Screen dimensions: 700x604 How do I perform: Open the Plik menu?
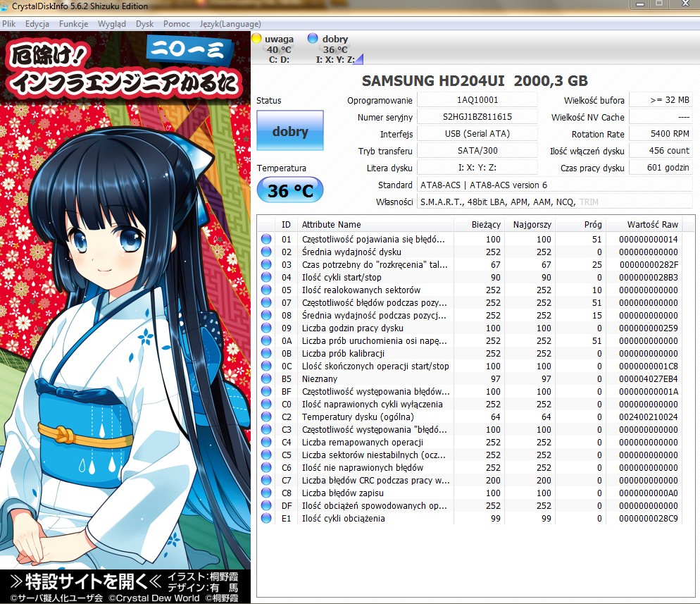(8, 24)
